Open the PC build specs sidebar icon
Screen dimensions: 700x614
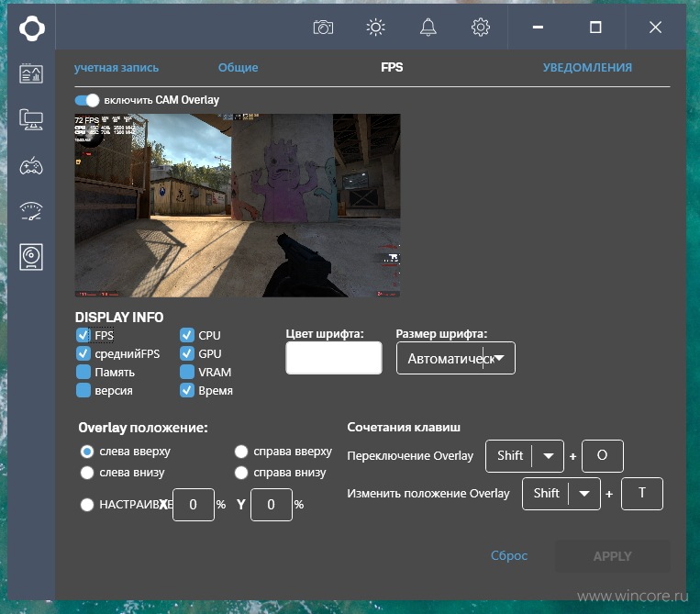(31, 119)
